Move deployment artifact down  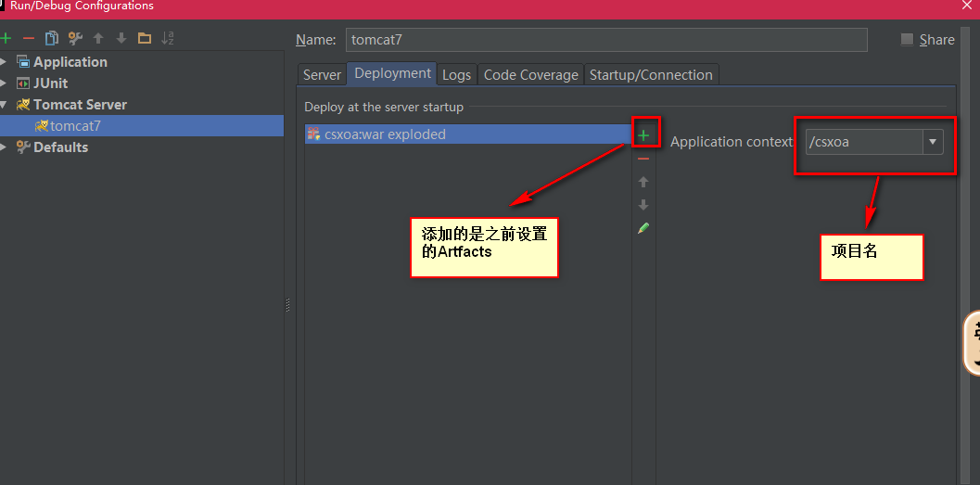point(643,205)
